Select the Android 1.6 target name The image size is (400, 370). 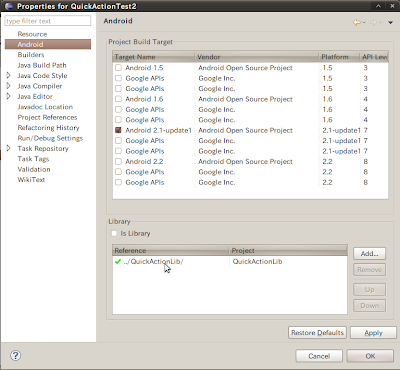(x=144, y=99)
